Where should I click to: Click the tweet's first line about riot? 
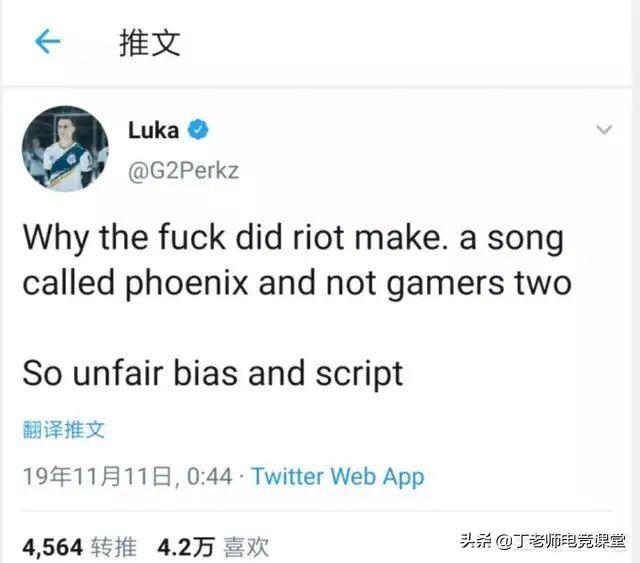293,238
